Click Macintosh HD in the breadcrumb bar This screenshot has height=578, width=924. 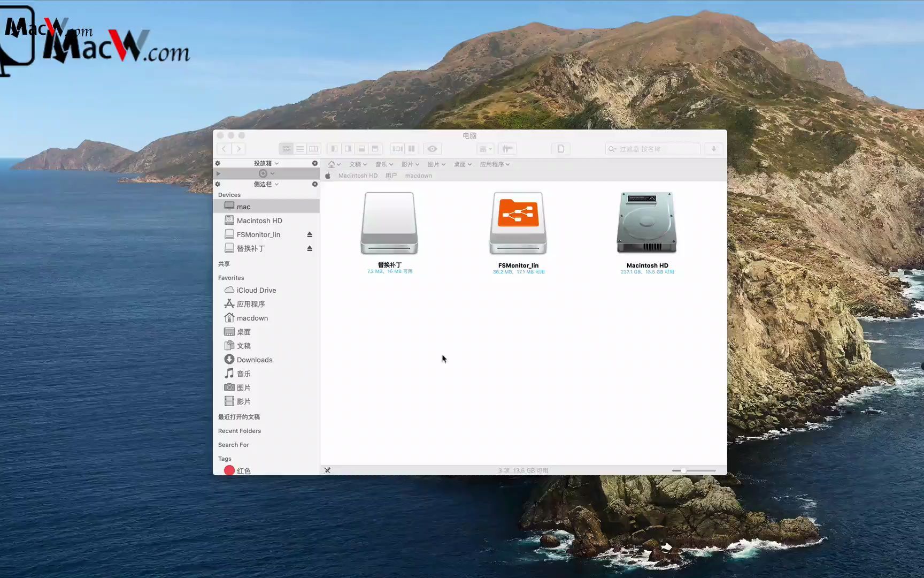pyautogui.click(x=358, y=176)
